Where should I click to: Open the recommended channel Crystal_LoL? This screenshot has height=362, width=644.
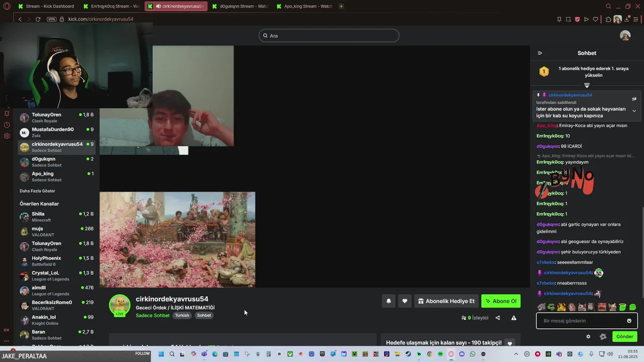[56, 276]
